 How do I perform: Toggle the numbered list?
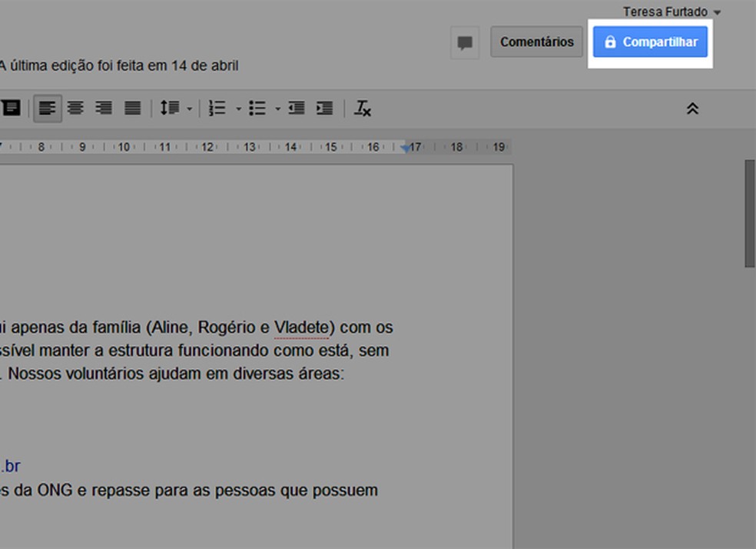click(x=216, y=108)
